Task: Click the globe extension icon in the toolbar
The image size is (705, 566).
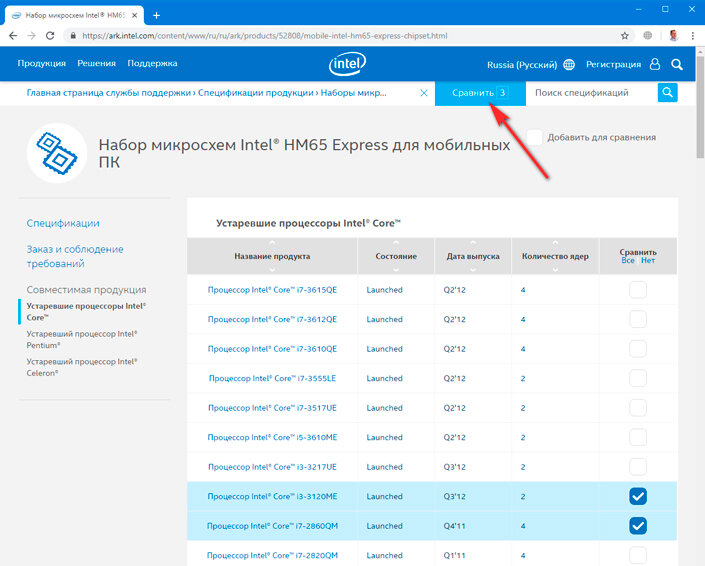Action: (647, 36)
